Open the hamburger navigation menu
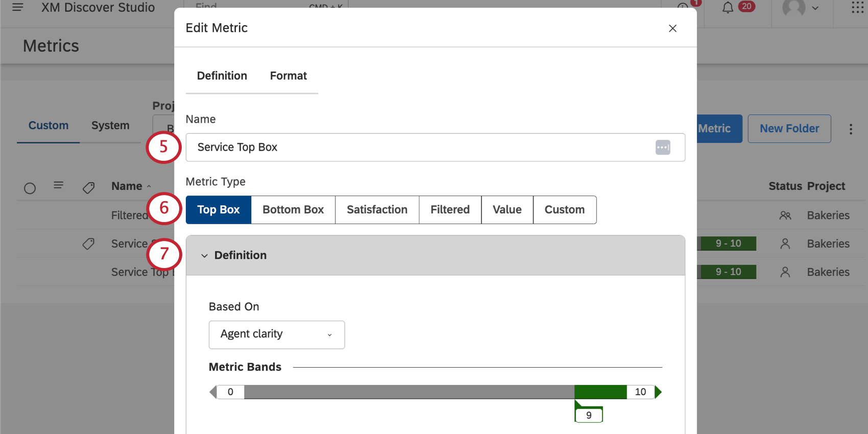The image size is (868, 434). 17,8
